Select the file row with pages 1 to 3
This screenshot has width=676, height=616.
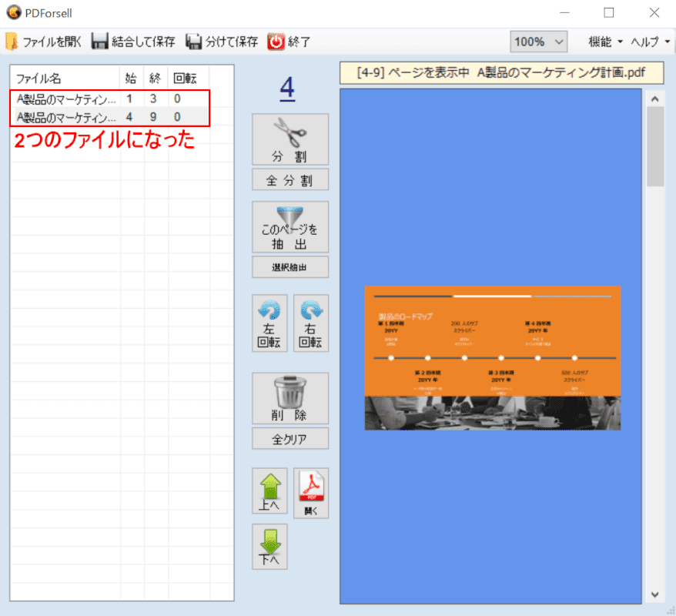(110, 99)
